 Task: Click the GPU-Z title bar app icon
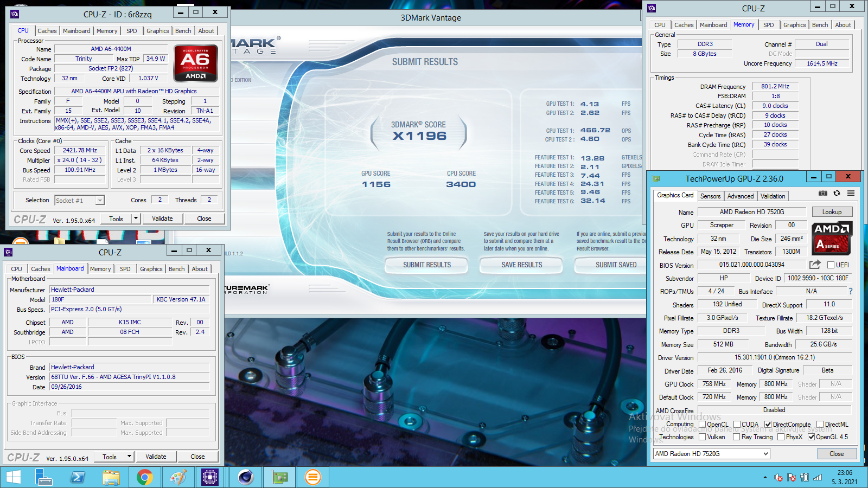656,178
